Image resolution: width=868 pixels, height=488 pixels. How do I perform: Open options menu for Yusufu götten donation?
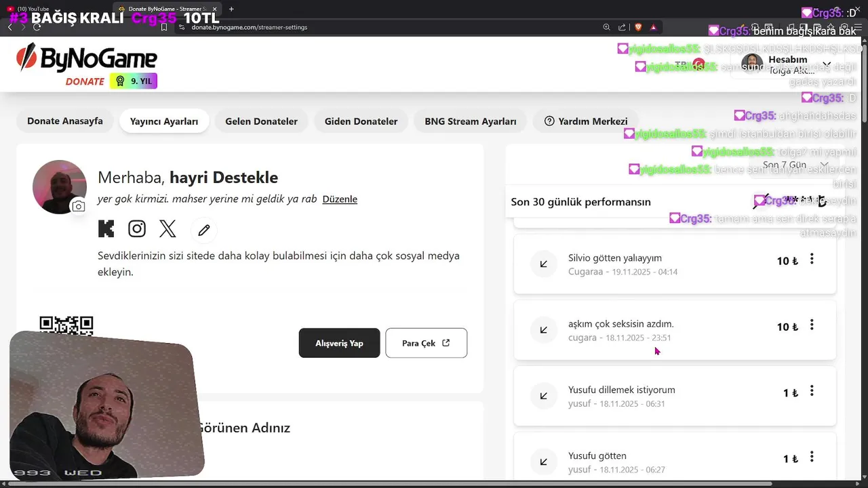pos(812,457)
